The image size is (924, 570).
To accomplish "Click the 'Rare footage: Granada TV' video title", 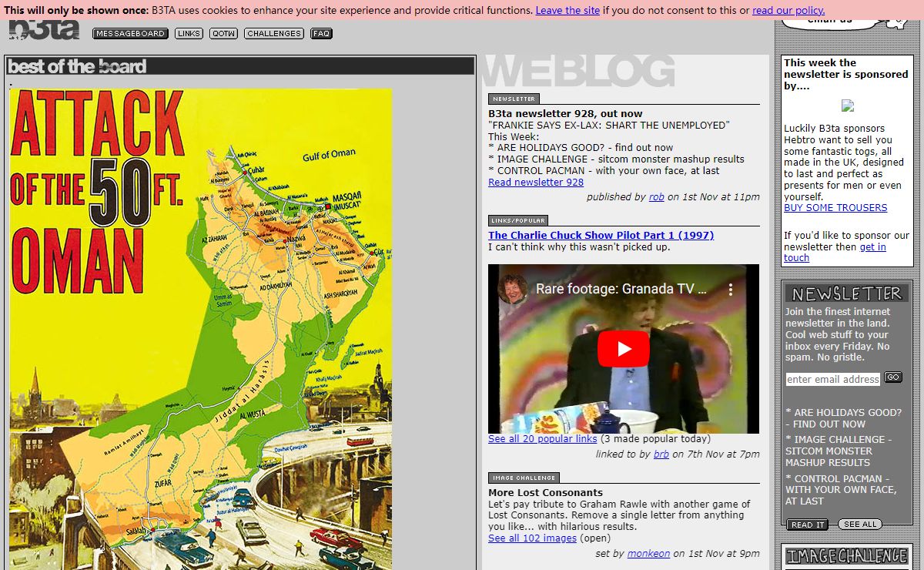I will pos(621,290).
